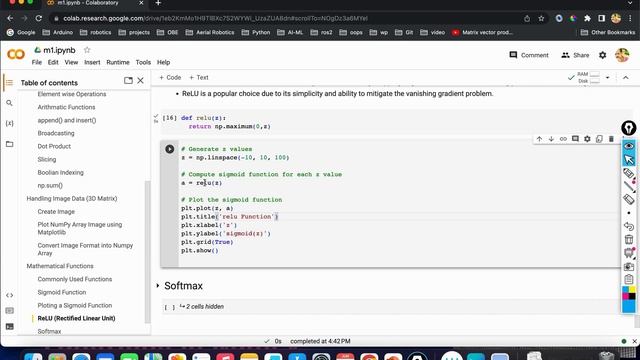Select the eraser annotation tool
Viewport: 640px width, 360px height.
[x=629, y=199]
